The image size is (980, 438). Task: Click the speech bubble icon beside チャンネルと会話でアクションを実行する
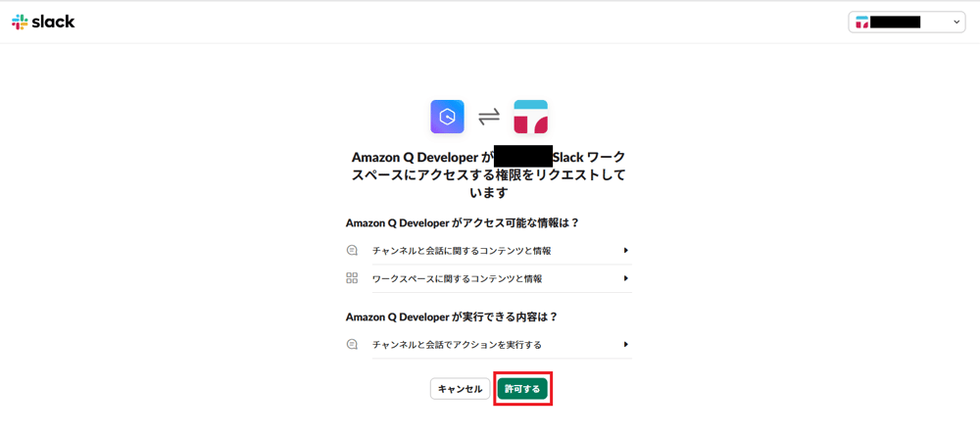(x=352, y=344)
